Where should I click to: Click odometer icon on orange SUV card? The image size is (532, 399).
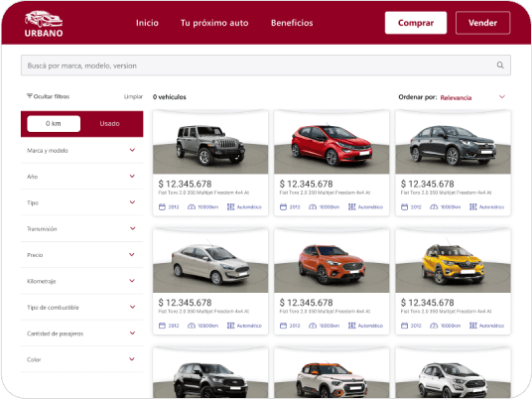pos(313,326)
